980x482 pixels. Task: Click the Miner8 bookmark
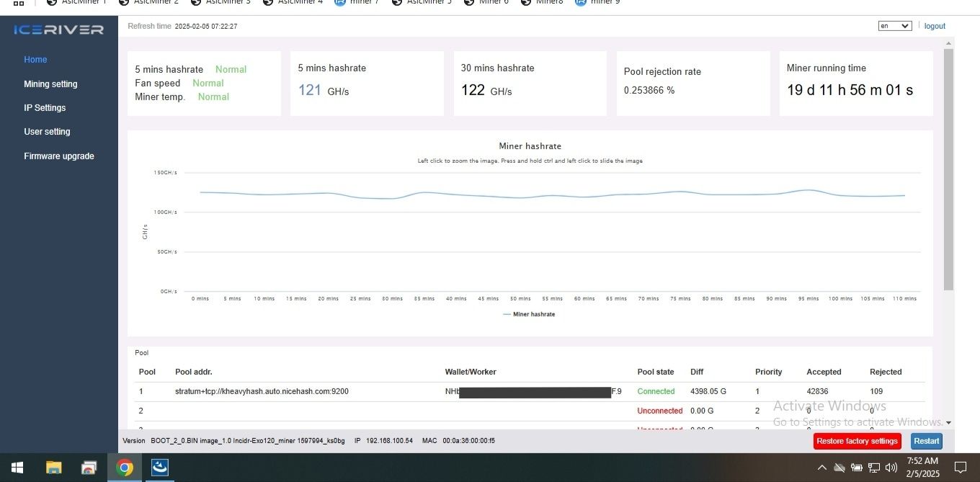tap(542, 2)
